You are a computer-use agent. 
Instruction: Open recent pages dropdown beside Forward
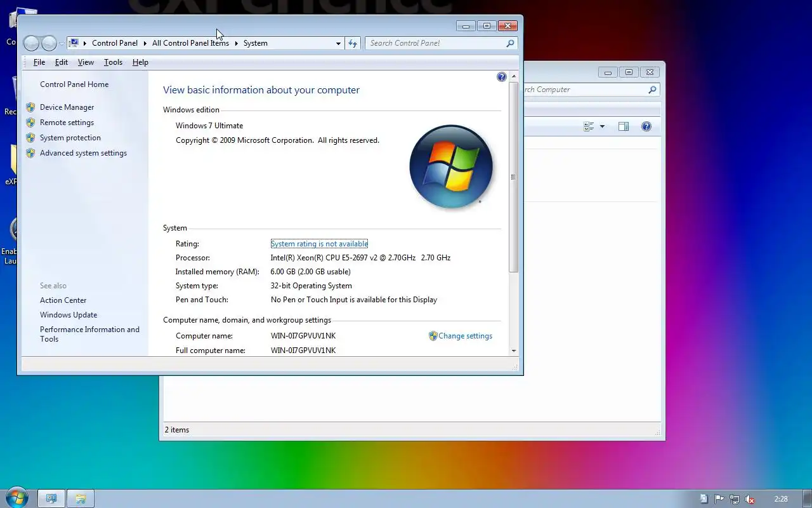[62, 43]
